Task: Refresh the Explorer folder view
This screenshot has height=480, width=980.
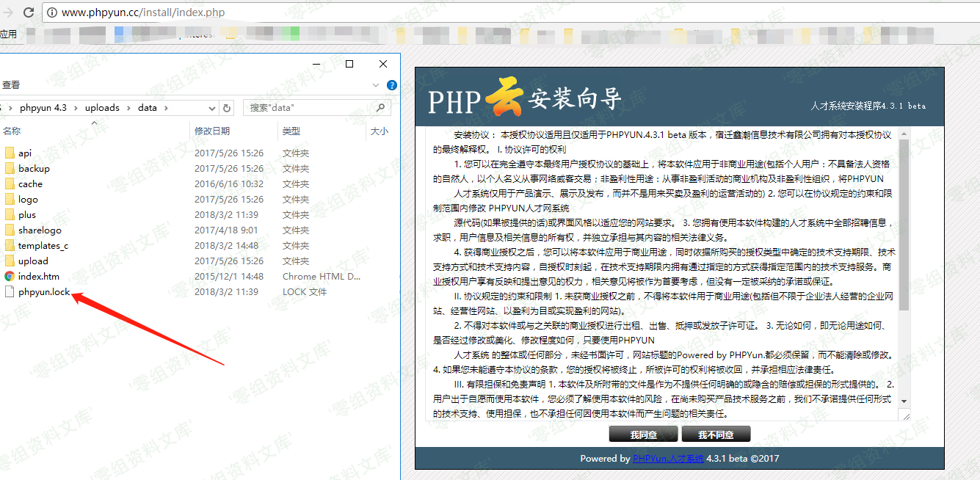Action: [x=228, y=108]
